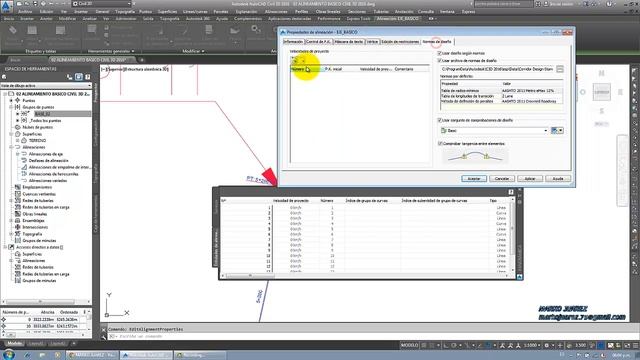Open dropdown arrow beside check set edit button
This screenshot has width=640, height=360.
(x=561, y=130)
